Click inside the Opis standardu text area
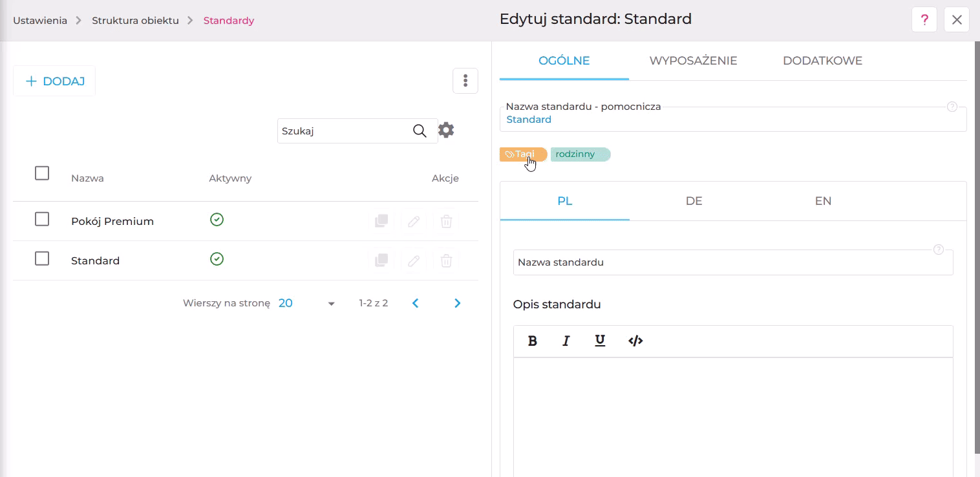 [733, 417]
